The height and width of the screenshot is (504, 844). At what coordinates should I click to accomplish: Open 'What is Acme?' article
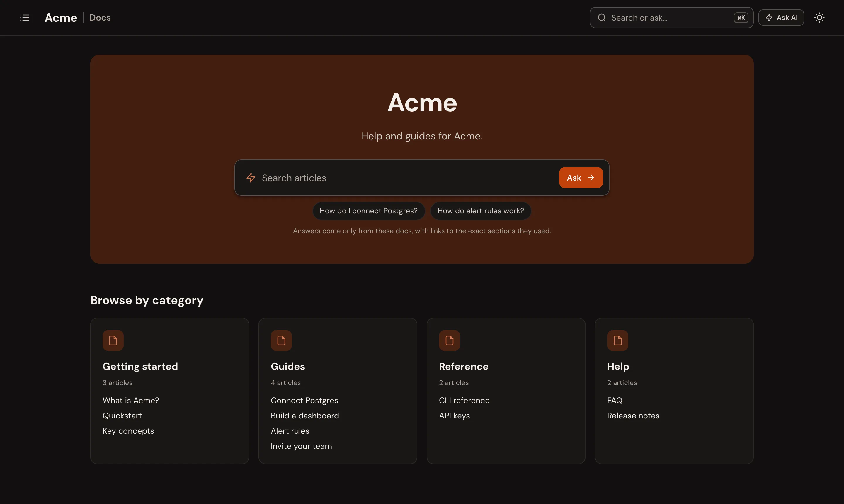(130, 400)
